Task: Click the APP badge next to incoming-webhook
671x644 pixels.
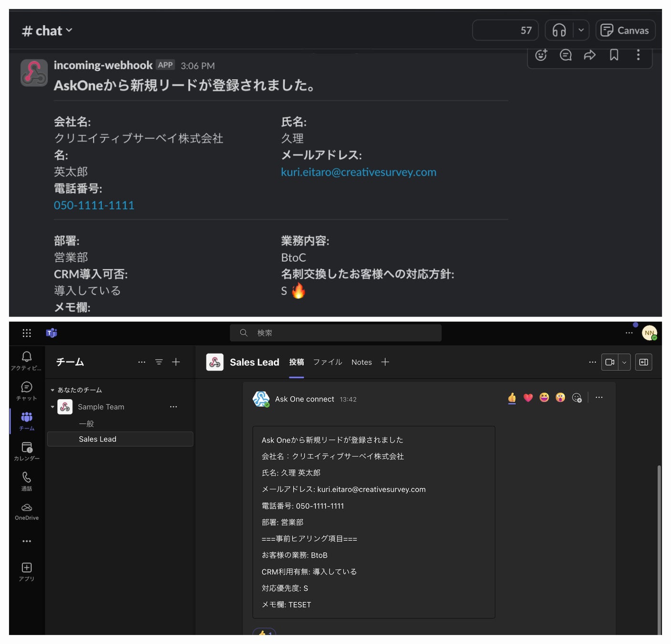Action: [x=165, y=65]
